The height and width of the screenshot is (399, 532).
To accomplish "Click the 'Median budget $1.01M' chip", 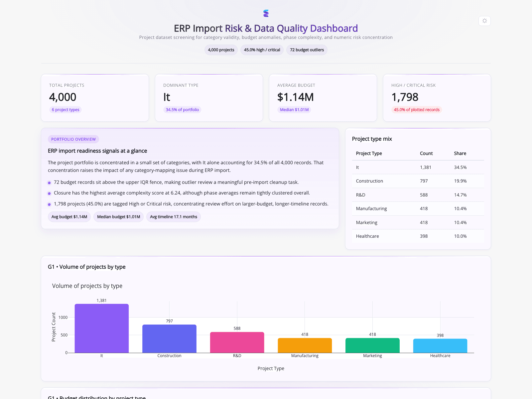I will coord(118,217).
